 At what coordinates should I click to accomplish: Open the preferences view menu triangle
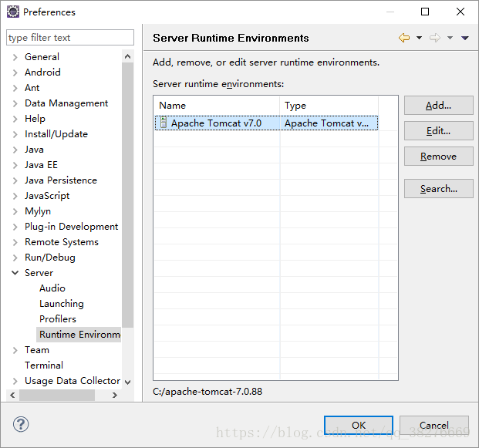[465, 38]
